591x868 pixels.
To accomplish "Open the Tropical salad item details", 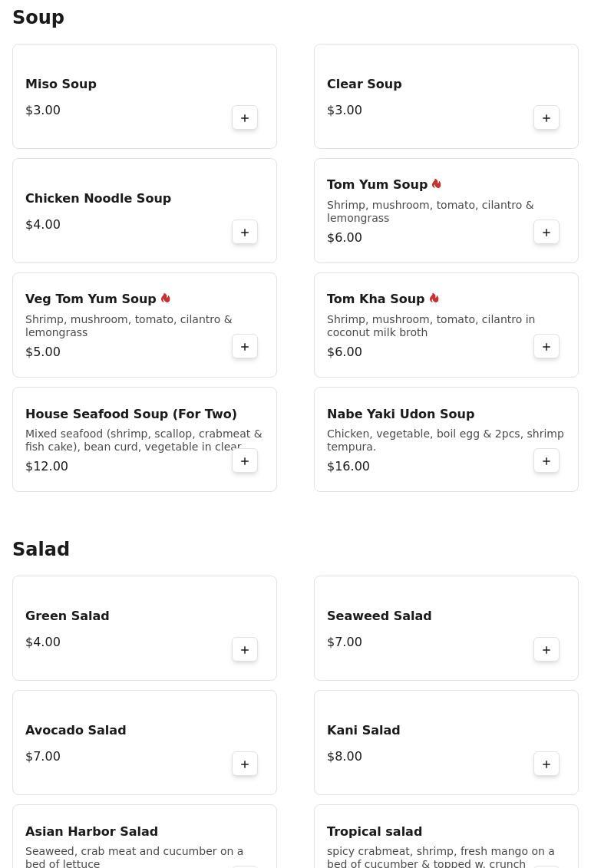I will click(375, 832).
